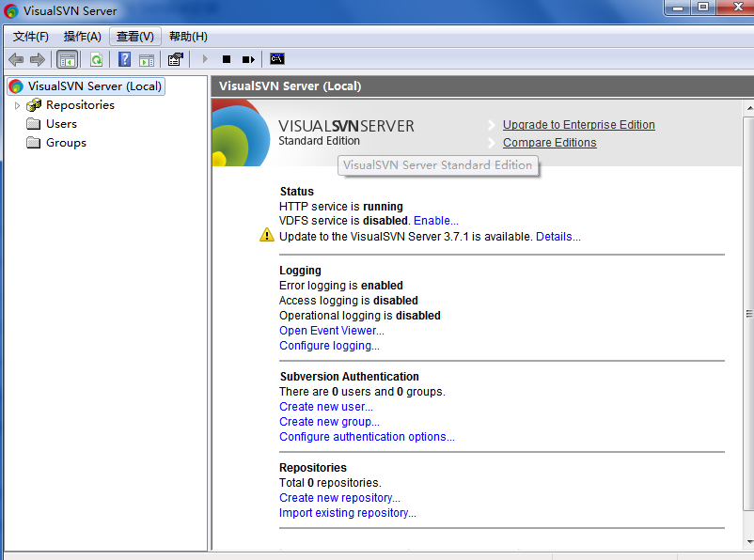The image size is (754, 560).
Task: Click "HTTP service is running" status text
Action: [x=341, y=206]
